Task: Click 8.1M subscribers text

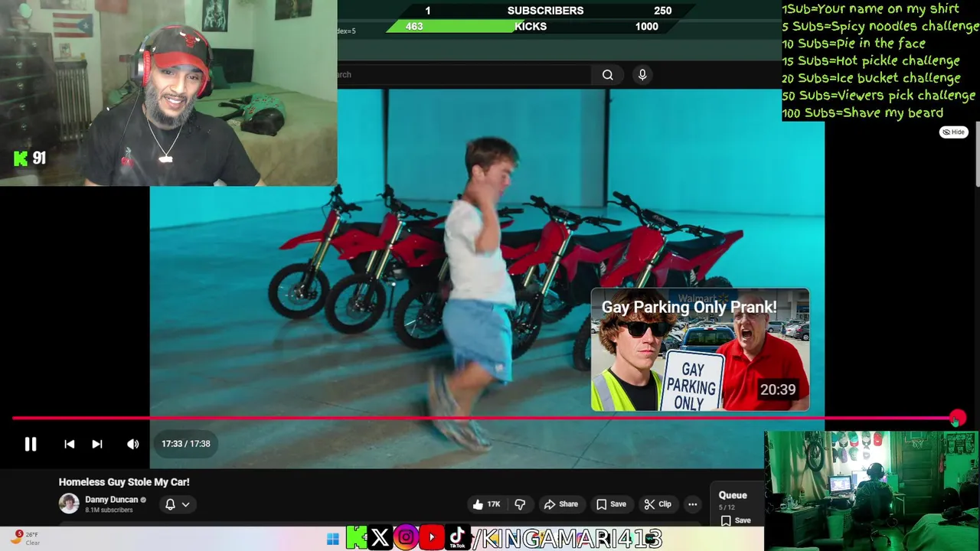Action: pos(109,510)
